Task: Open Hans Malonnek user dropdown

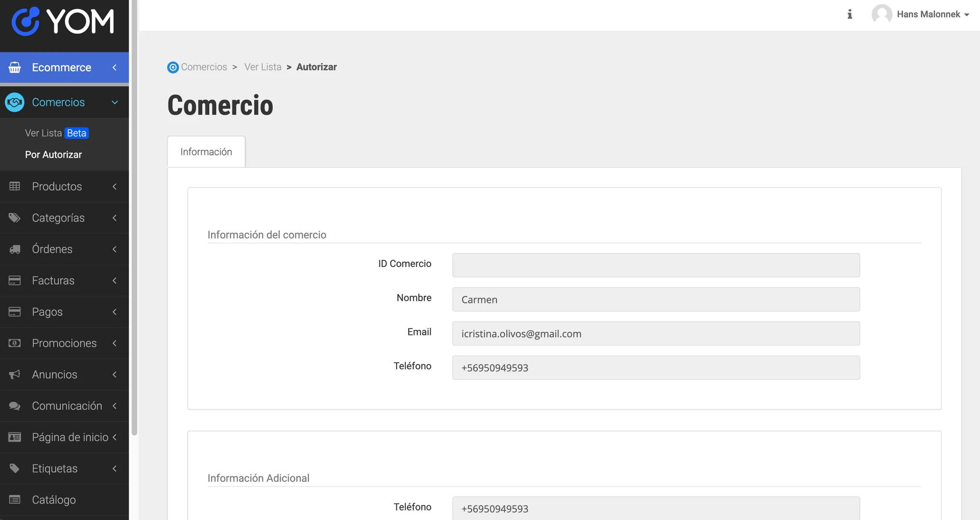Action: pos(927,14)
